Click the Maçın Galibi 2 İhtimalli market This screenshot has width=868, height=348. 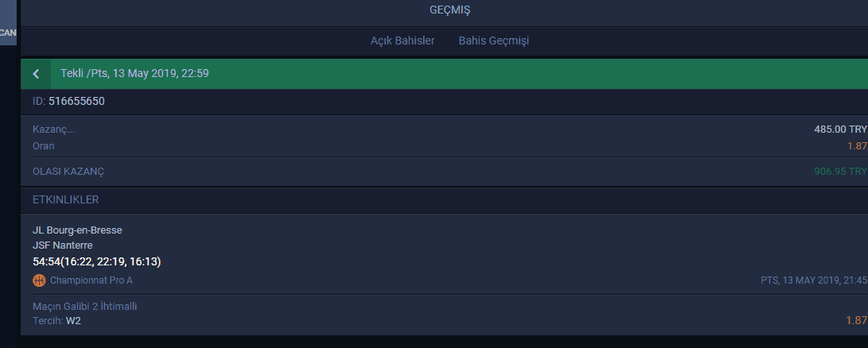coord(84,307)
